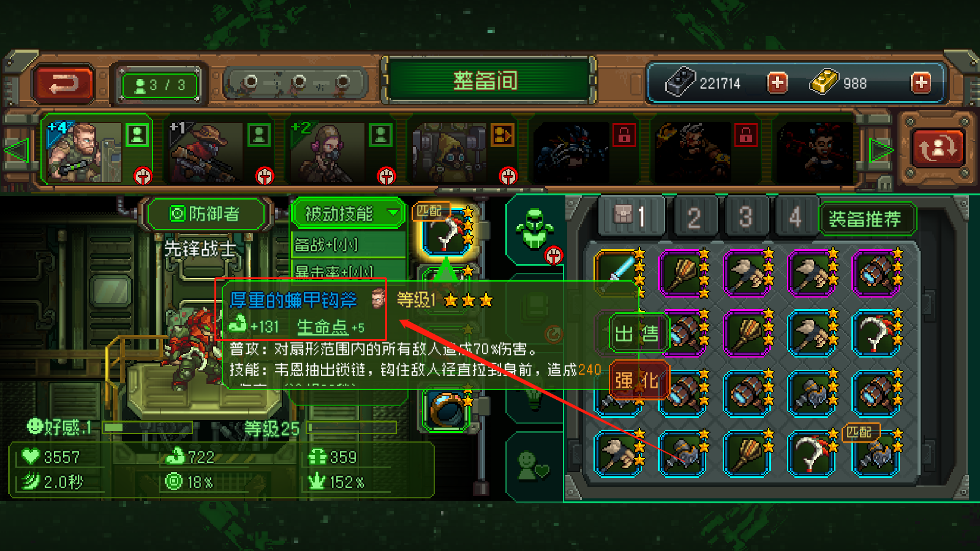Add more currency with the 221714 plus icon
980x551 pixels.
point(777,83)
